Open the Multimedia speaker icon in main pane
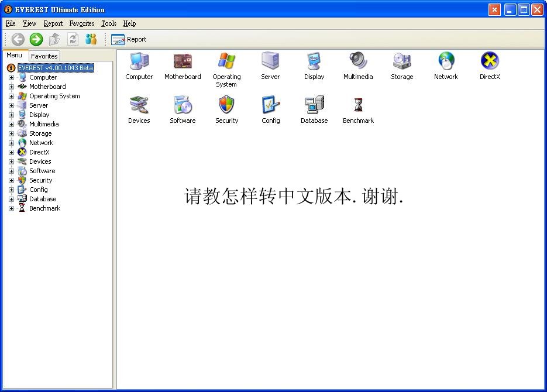Screen dimensions: 547x392 358,61
